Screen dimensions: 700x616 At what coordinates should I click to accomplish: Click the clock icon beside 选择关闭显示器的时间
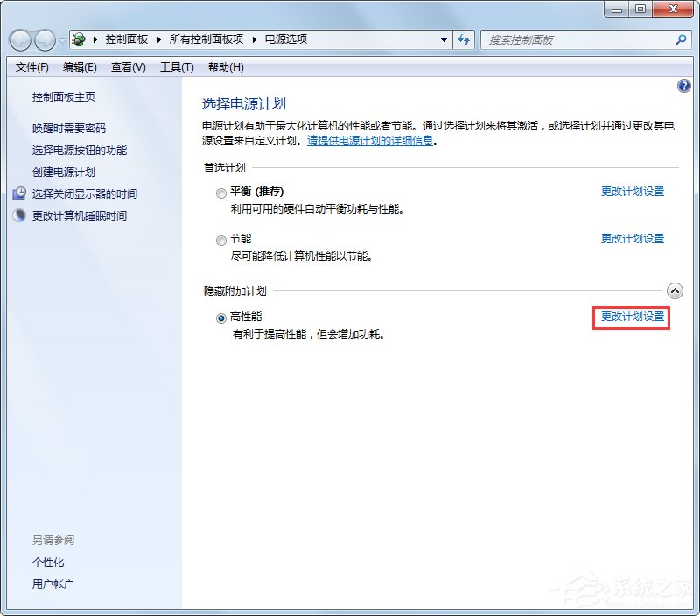click(x=19, y=193)
